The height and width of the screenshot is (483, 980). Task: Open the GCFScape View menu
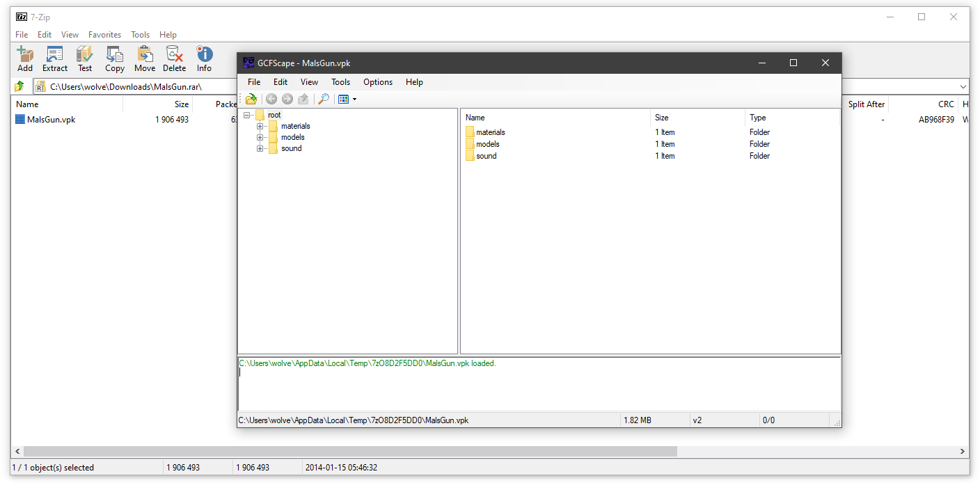pyautogui.click(x=309, y=82)
